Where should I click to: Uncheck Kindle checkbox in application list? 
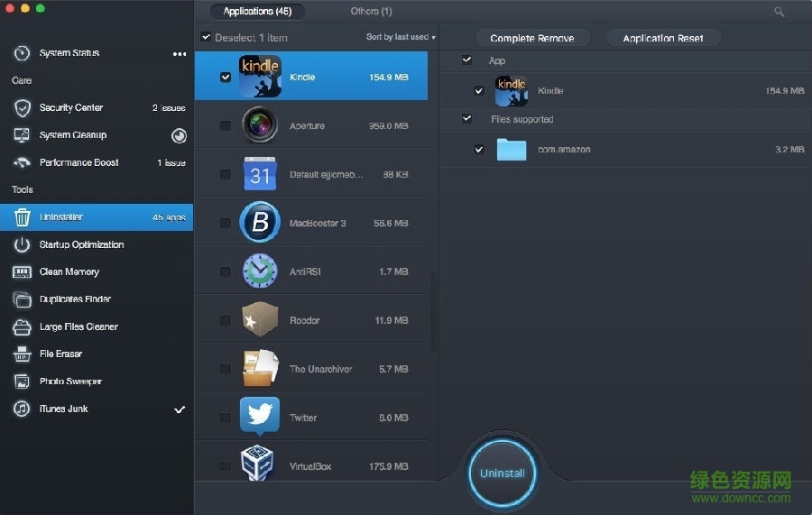click(226, 78)
